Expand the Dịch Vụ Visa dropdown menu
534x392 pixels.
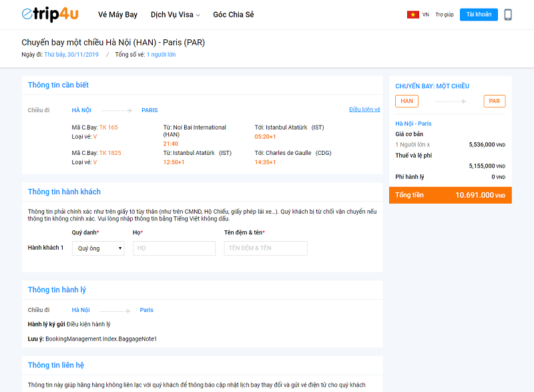[x=175, y=15]
